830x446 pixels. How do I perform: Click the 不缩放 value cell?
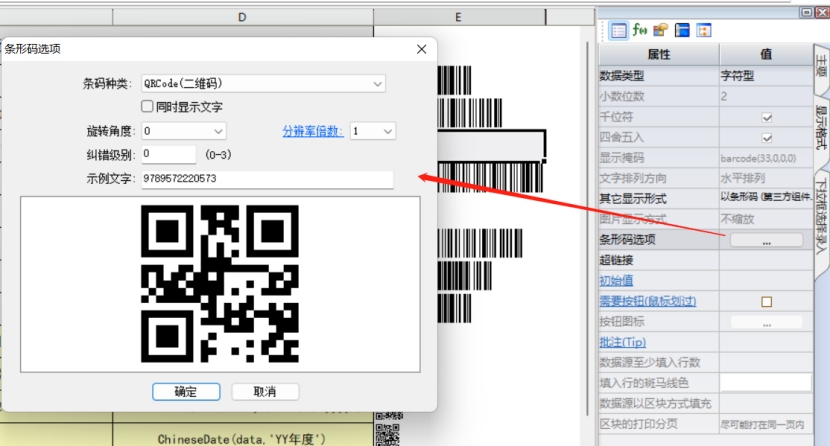(x=766, y=219)
